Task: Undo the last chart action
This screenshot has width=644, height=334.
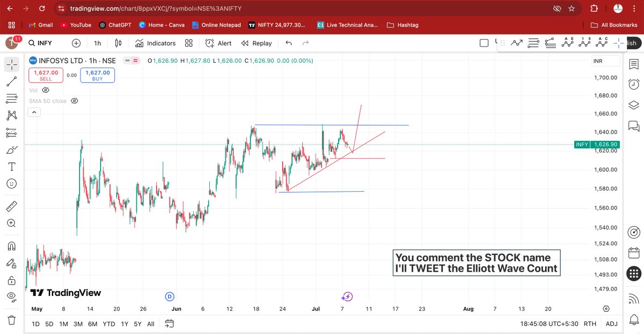Action: pos(289,43)
